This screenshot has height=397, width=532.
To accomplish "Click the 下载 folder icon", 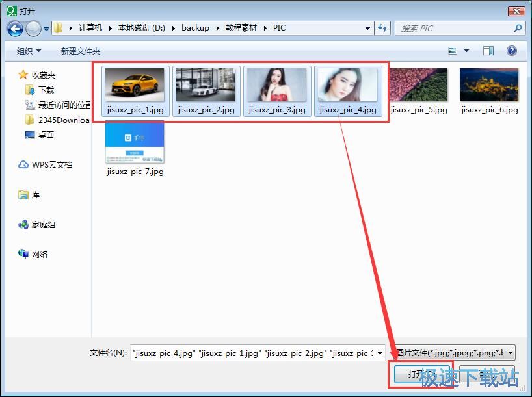I will point(30,90).
